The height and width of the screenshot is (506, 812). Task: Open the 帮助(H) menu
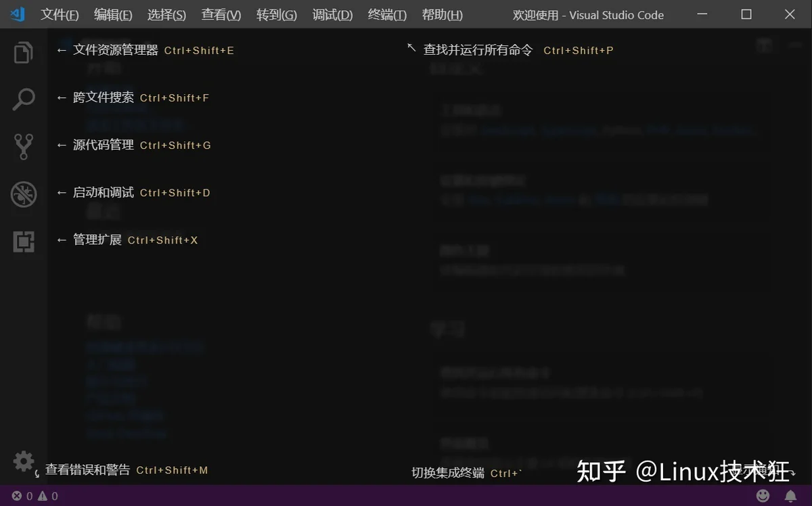tap(442, 15)
